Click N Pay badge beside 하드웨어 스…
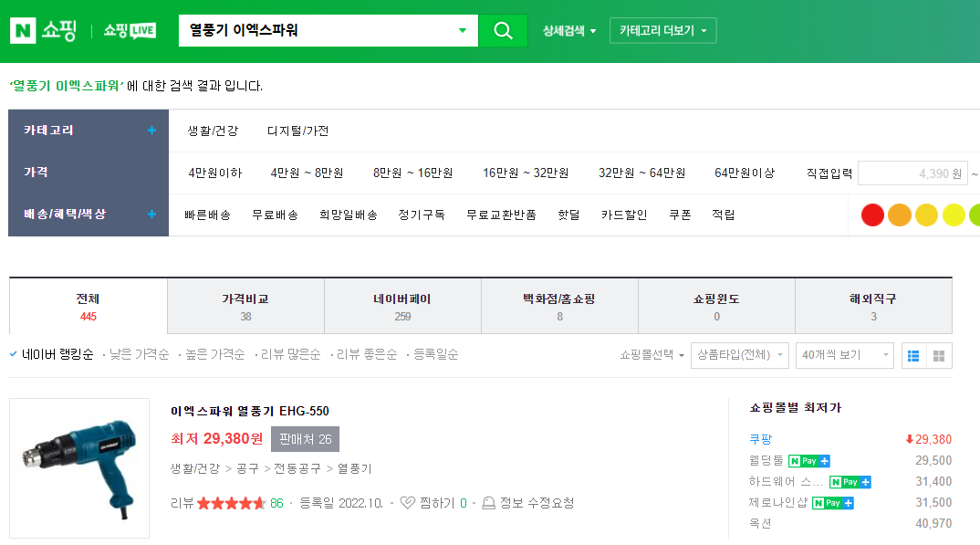 (x=850, y=482)
